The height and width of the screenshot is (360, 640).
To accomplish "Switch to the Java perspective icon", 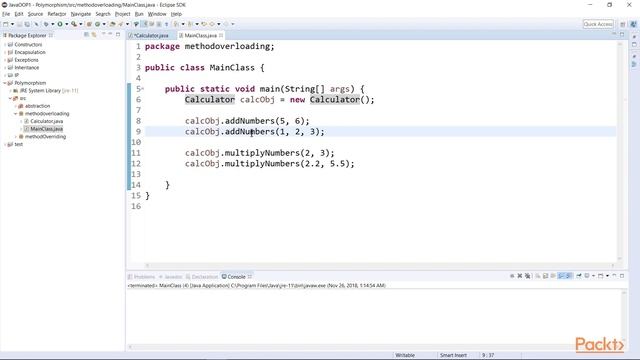I will click(634, 24).
